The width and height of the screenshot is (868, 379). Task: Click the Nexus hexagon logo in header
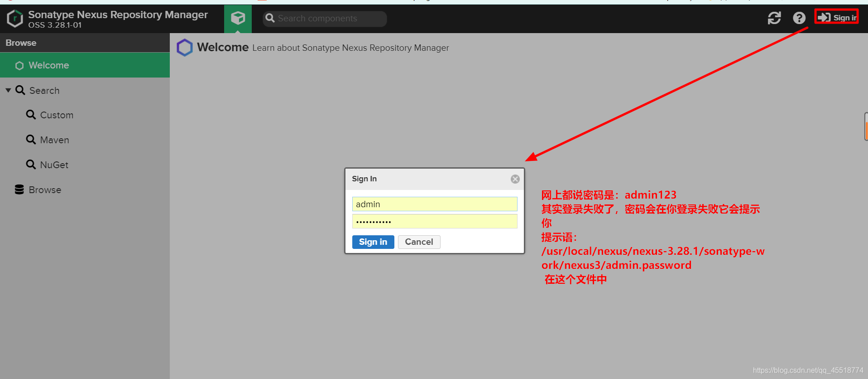(15, 19)
